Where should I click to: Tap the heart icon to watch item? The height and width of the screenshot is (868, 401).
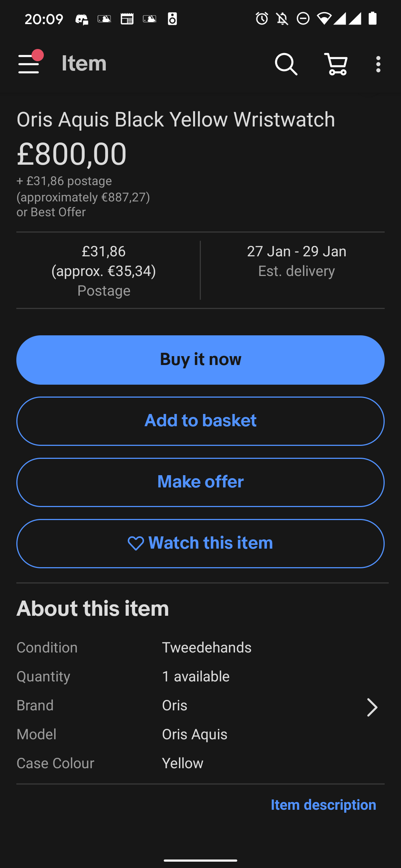point(136,543)
